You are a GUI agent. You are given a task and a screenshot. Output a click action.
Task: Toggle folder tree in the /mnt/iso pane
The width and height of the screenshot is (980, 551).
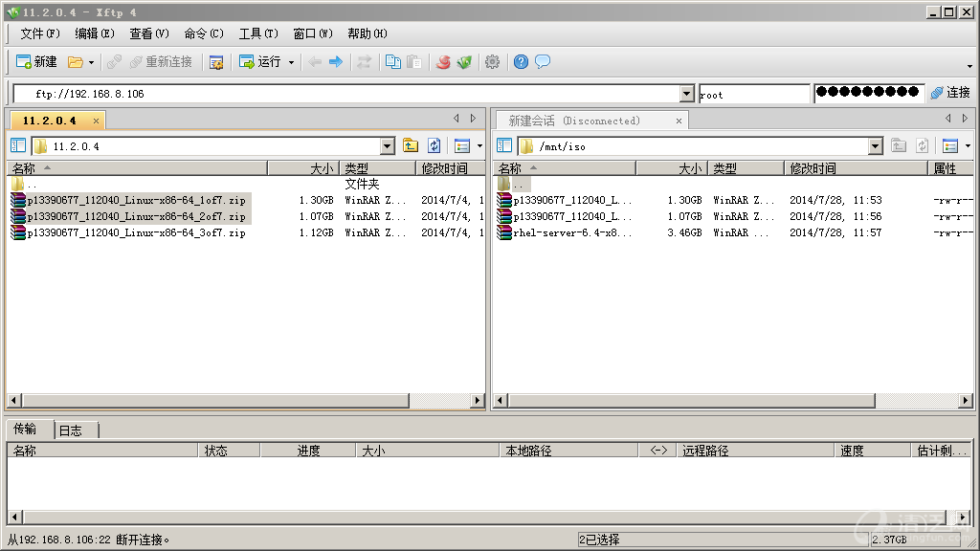(504, 146)
